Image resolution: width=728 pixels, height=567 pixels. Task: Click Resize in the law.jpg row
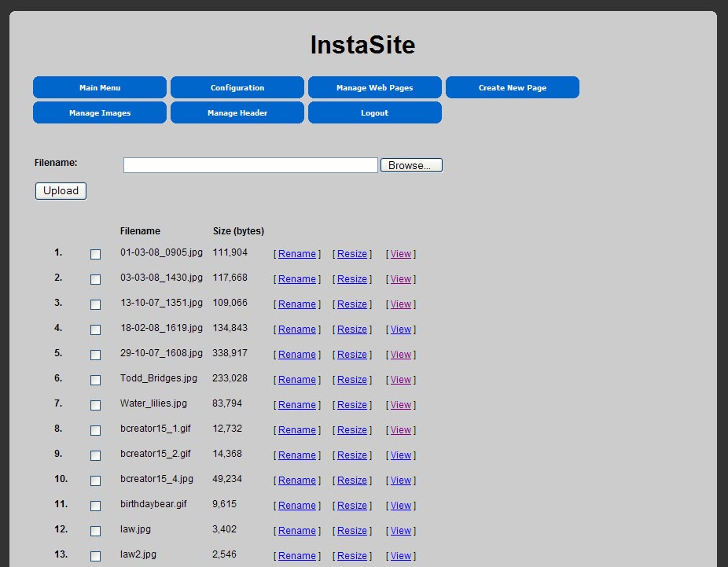point(352,530)
